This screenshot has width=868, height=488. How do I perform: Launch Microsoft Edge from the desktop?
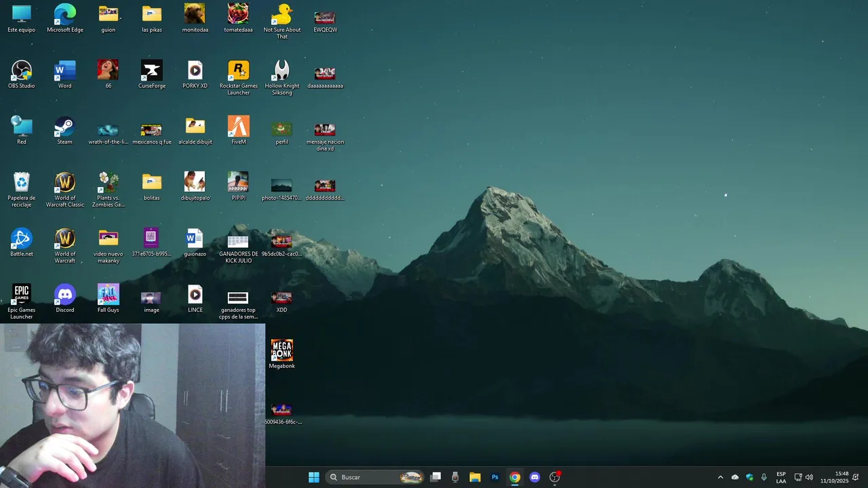(65, 18)
